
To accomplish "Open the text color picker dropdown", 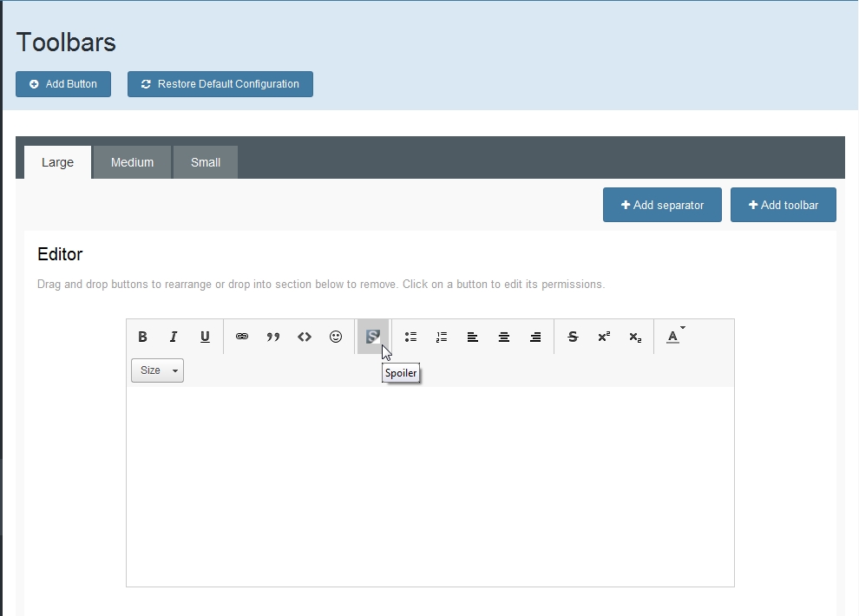I will [674, 337].
